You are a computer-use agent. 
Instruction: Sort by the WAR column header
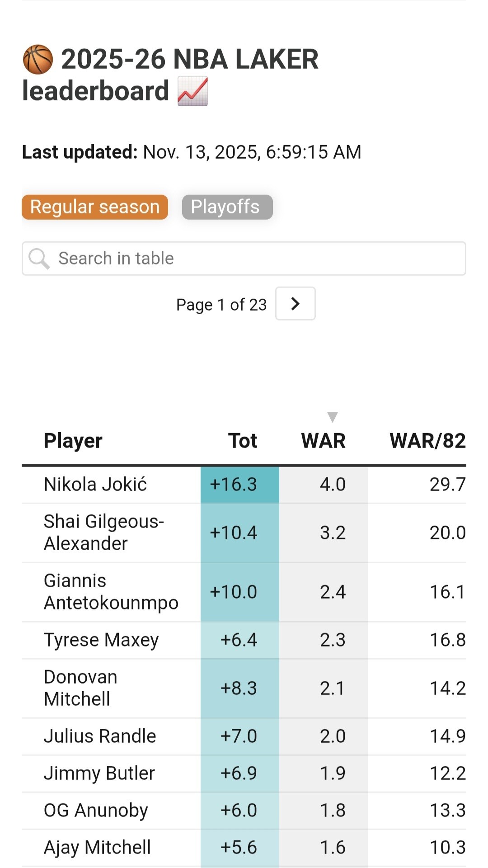tap(324, 441)
